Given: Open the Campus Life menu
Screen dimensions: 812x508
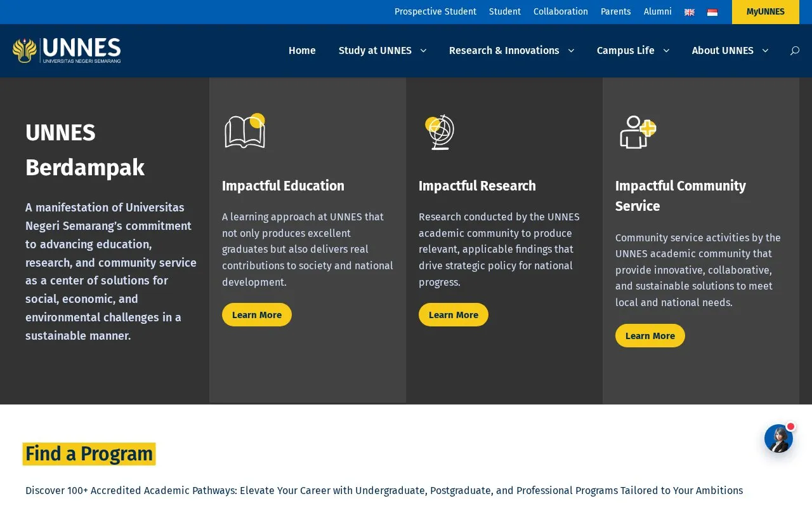Looking at the screenshot, I should click(x=625, y=51).
